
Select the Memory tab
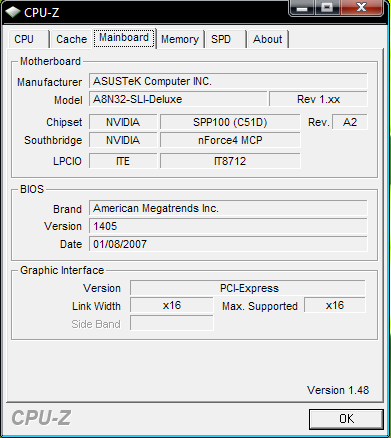pos(180,39)
